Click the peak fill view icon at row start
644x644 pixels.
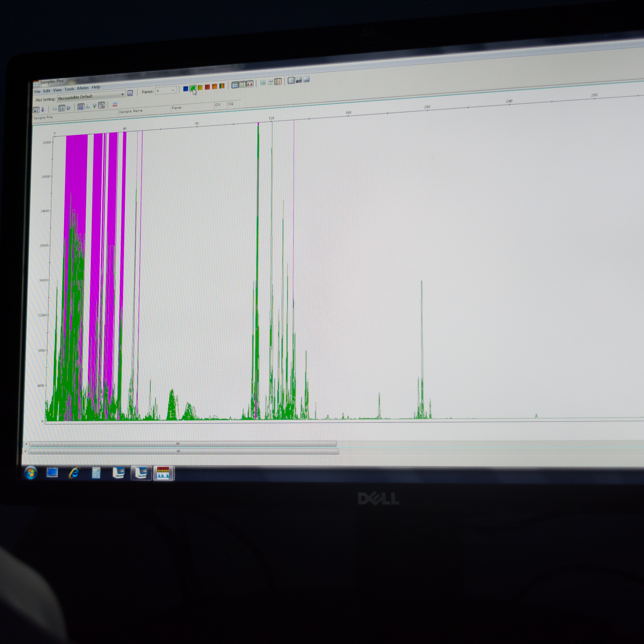(x=36, y=110)
